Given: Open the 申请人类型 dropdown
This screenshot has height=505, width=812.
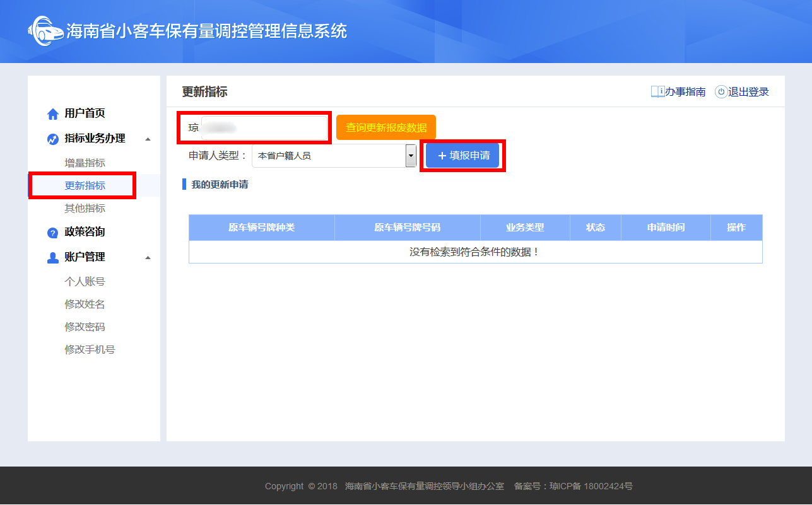Looking at the screenshot, I should tap(411, 156).
